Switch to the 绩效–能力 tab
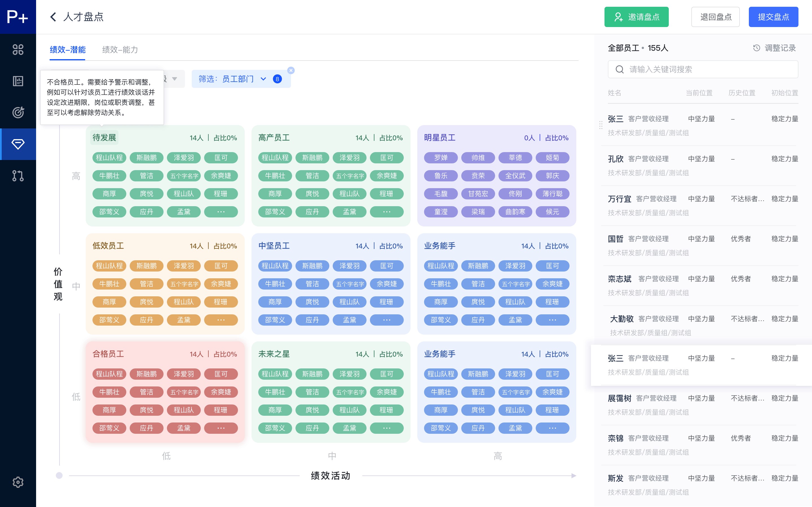The width and height of the screenshot is (812, 507). [120, 50]
